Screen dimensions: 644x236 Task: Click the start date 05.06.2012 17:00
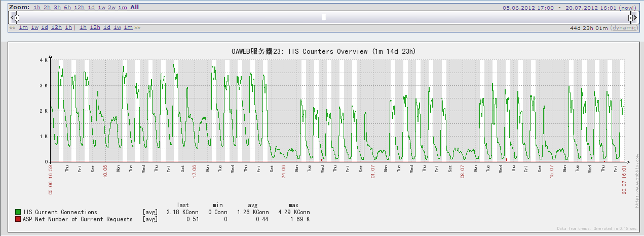(x=527, y=8)
